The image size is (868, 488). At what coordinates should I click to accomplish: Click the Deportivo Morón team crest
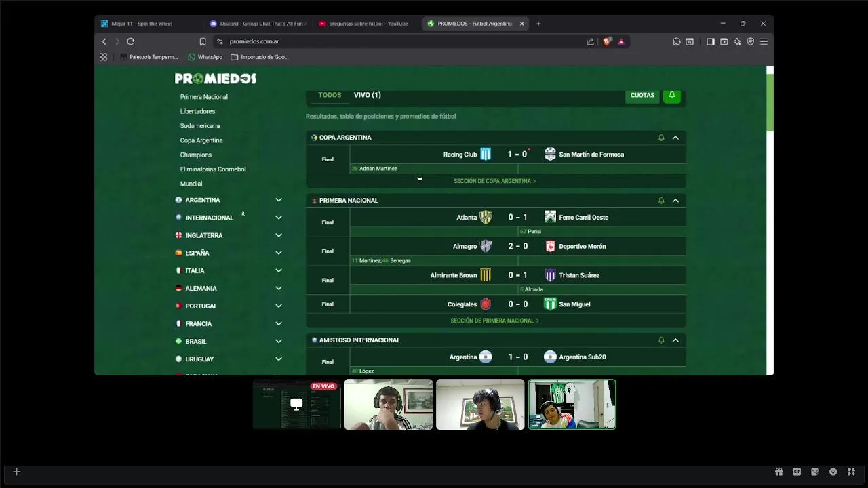click(550, 247)
